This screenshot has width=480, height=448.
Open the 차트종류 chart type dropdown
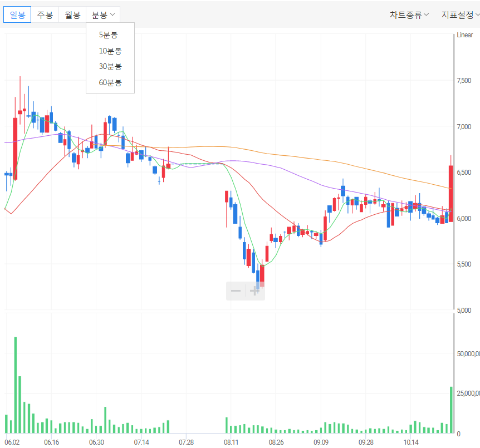409,14
